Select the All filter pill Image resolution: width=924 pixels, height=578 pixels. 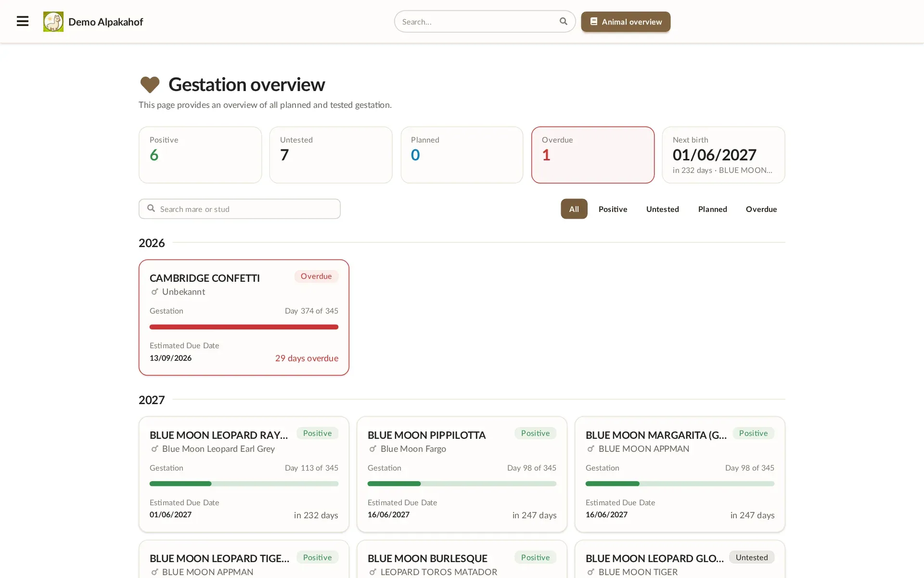(574, 209)
